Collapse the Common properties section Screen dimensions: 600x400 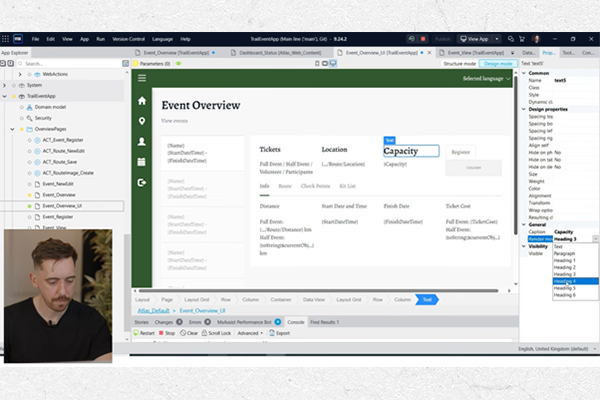524,73
